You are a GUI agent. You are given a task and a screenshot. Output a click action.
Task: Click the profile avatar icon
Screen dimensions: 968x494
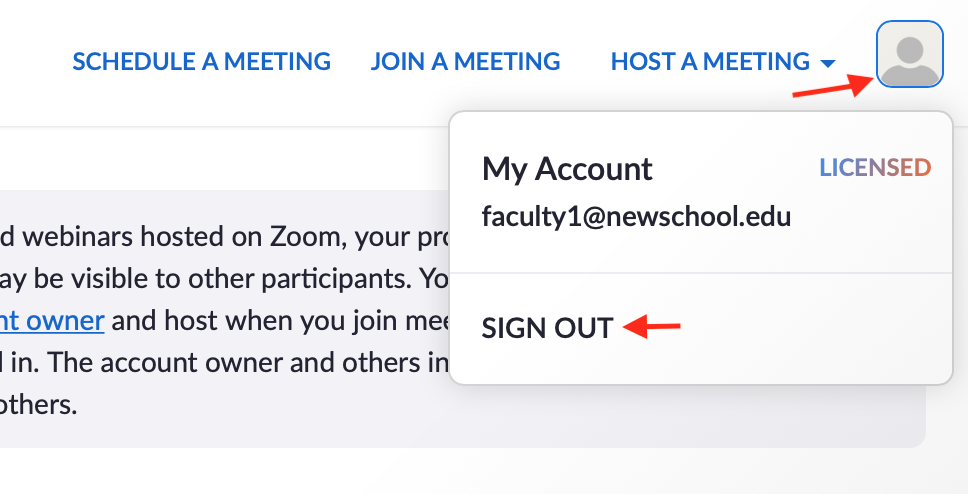point(909,54)
